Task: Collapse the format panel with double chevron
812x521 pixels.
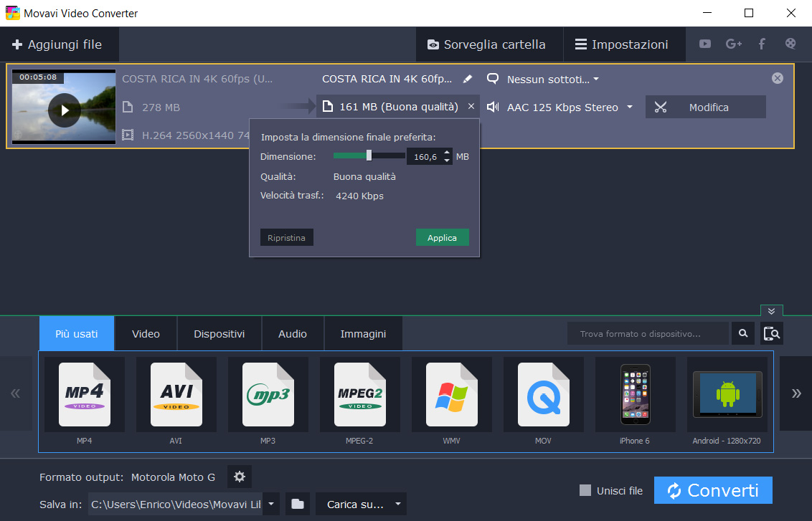Action: [772, 311]
